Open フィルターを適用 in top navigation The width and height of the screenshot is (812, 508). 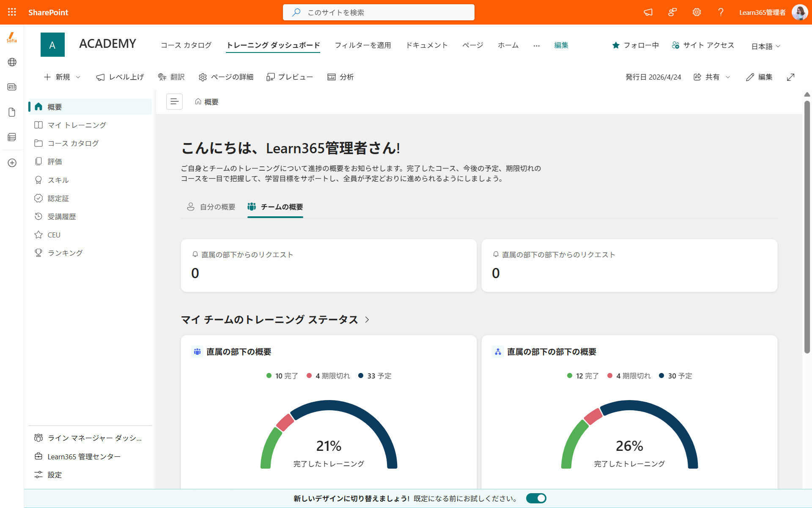pyautogui.click(x=363, y=45)
